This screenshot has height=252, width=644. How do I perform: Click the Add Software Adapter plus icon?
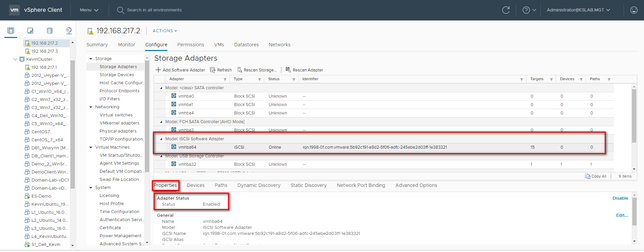pyautogui.click(x=158, y=70)
